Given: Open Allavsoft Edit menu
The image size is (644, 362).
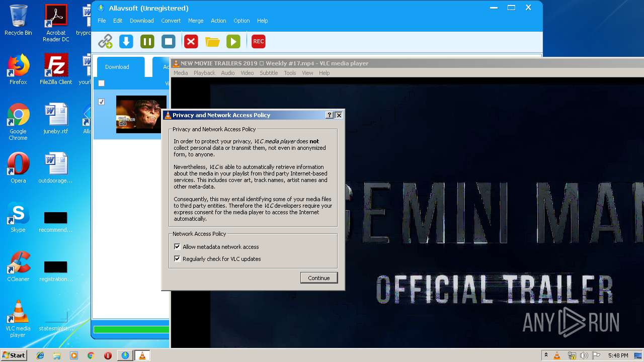Looking at the screenshot, I should 118,21.
